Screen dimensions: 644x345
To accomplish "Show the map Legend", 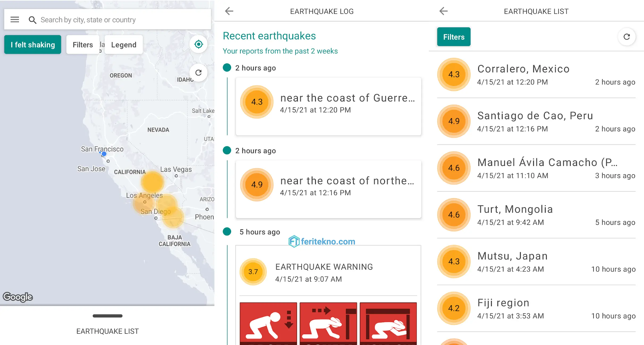I will (124, 45).
